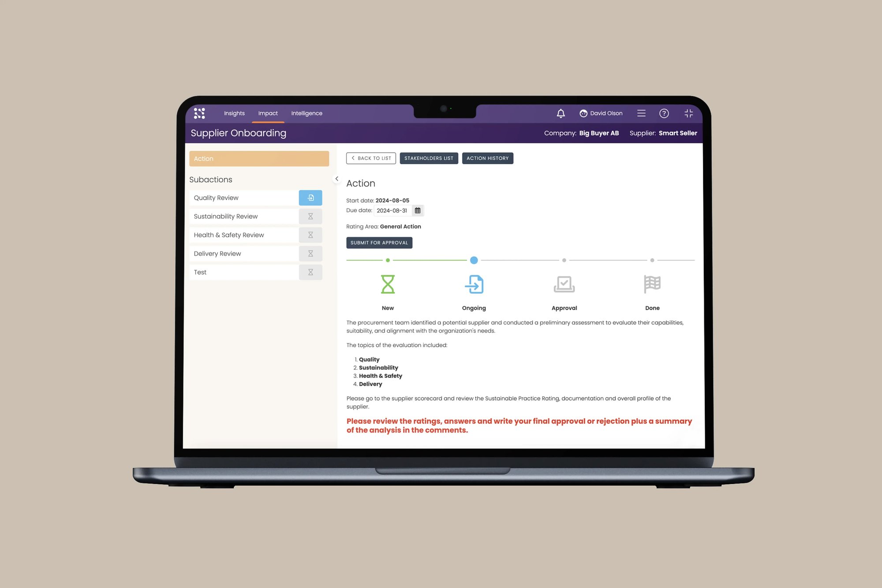Image resolution: width=882 pixels, height=588 pixels.
Task: Click the ACTION HISTORY button
Action: [x=487, y=158]
